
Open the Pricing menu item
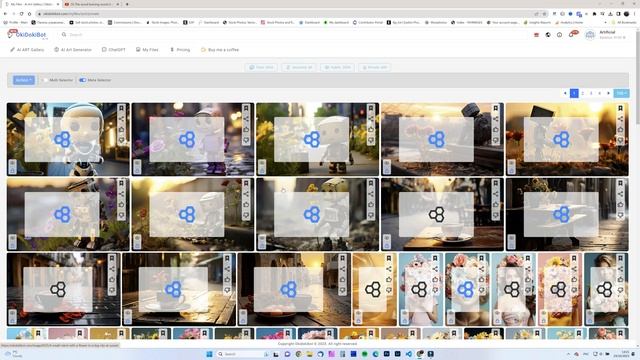[x=180, y=50]
